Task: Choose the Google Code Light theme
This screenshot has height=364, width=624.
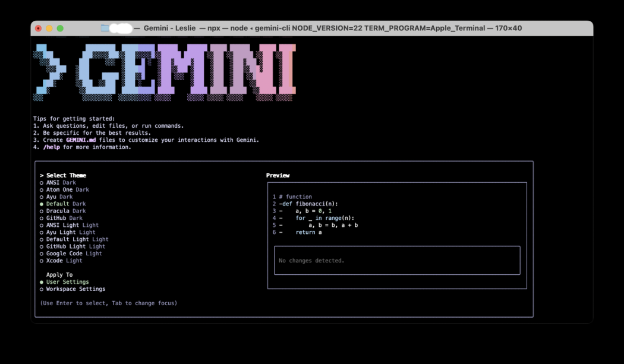Action: pyautogui.click(x=74, y=254)
